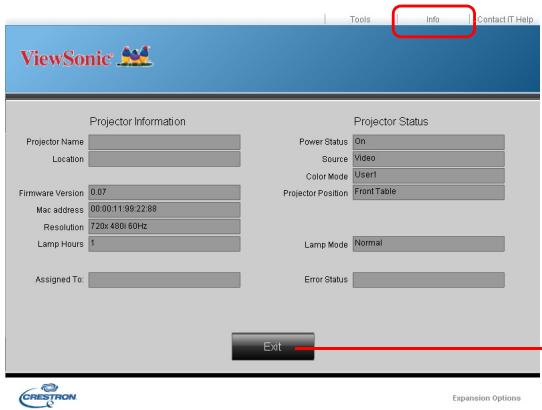Open Contact IT Help
The image size is (542, 410).
click(x=505, y=19)
